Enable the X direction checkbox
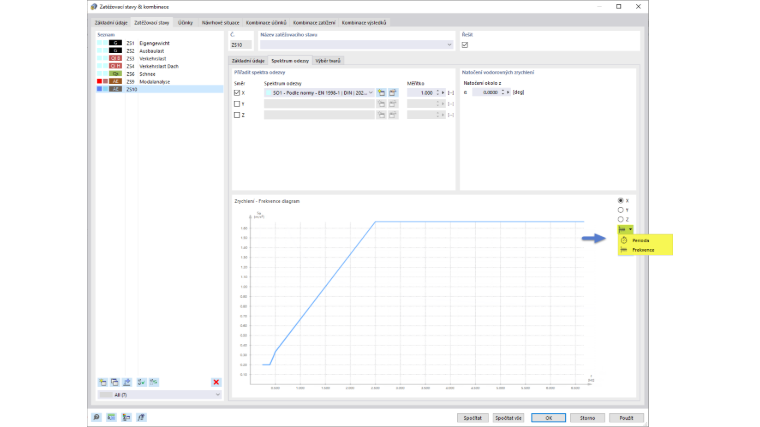Viewport: 760px width, 427px height. (x=237, y=93)
